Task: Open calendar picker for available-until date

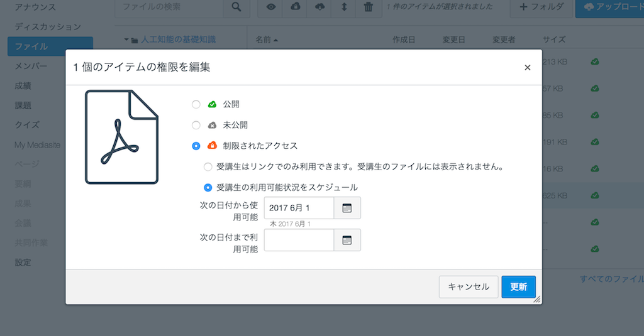Action: [347, 240]
